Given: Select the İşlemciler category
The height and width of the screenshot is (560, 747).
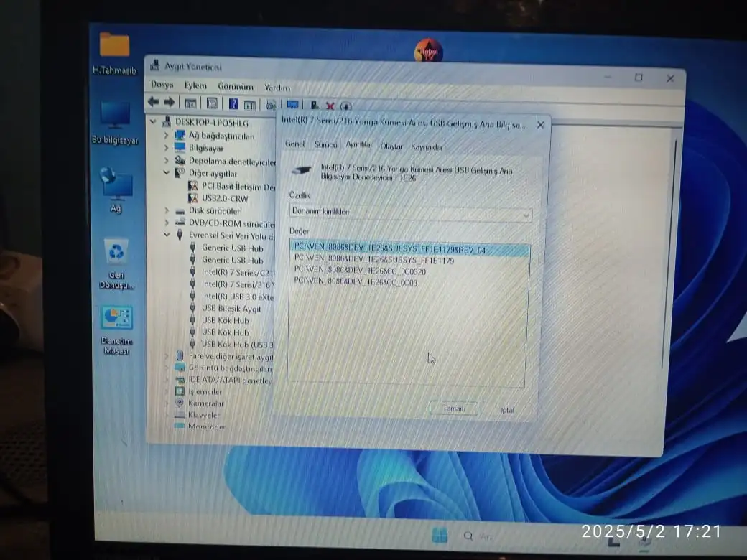Looking at the screenshot, I should [205, 391].
